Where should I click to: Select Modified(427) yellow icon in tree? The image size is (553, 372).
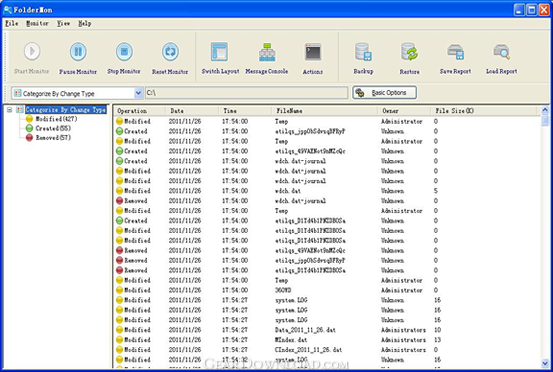pos(30,119)
